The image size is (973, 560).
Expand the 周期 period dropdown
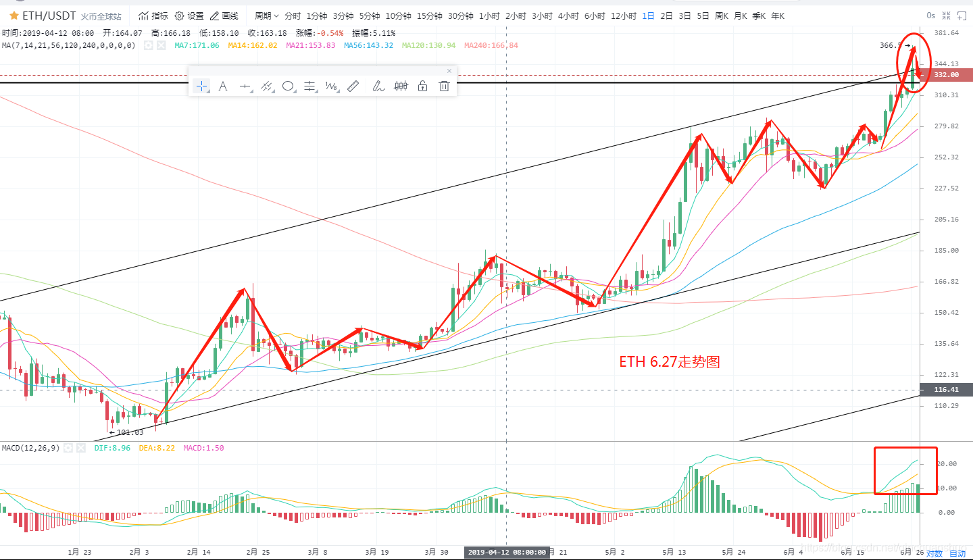267,16
